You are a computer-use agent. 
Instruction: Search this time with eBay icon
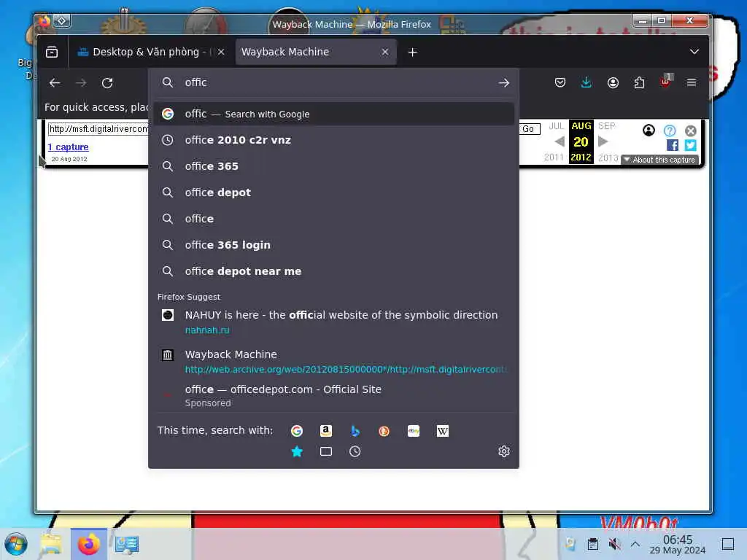[x=414, y=431]
